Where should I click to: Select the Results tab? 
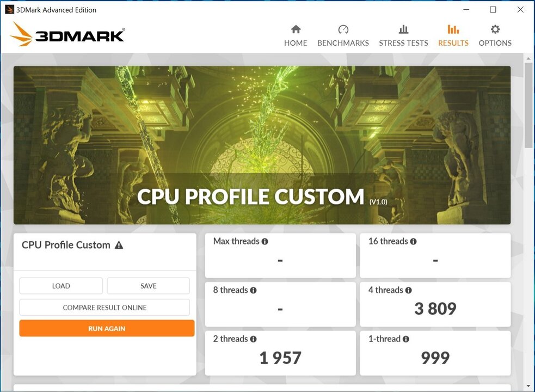(x=453, y=36)
